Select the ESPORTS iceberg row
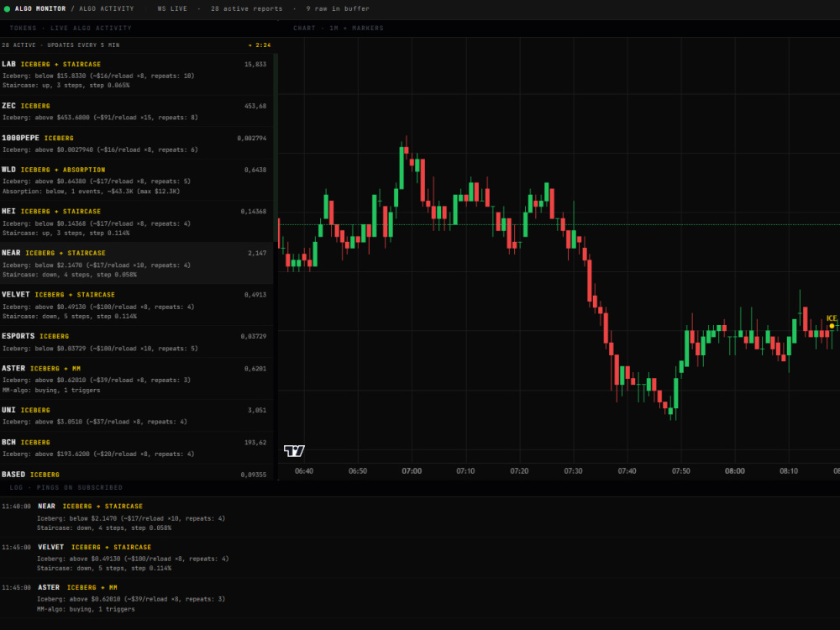Viewport: 840px width, 630px height. [137, 342]
